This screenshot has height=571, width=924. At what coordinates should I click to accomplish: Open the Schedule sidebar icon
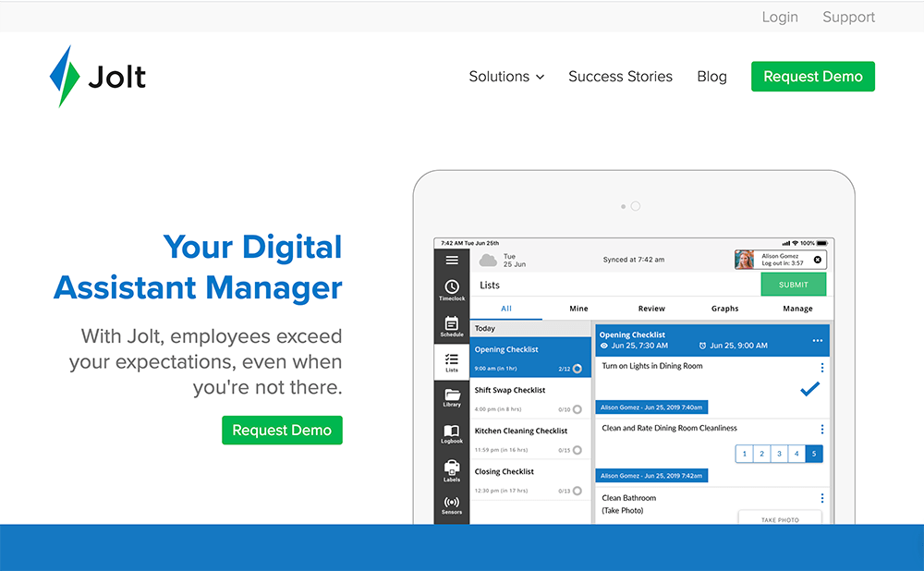[x=452, y=326]
